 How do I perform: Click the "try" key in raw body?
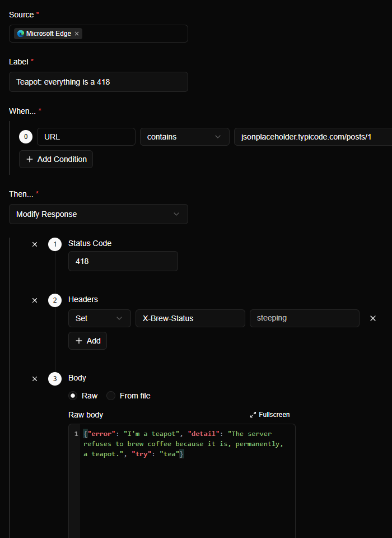tap(142, 454)
